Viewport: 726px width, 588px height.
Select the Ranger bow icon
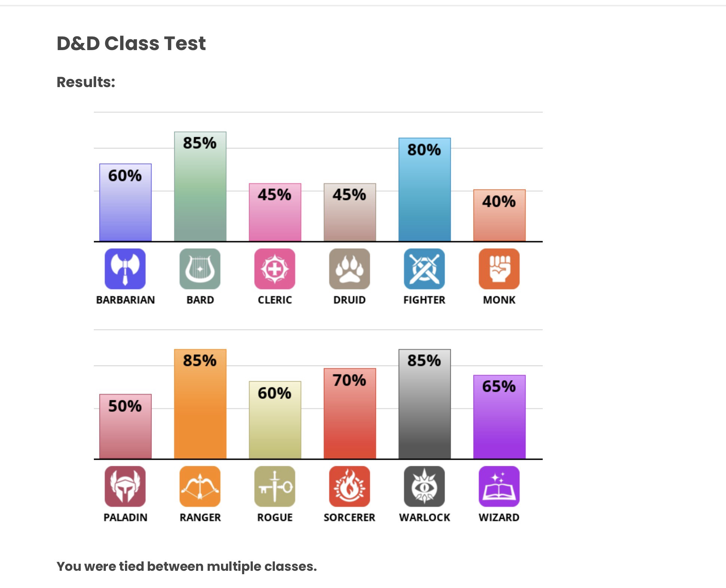tap(200, 486)
